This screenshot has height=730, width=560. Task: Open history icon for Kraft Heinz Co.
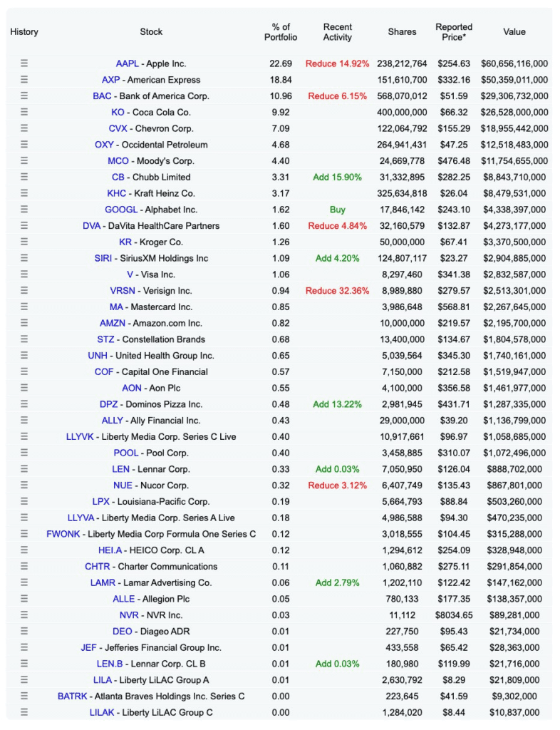24,193
